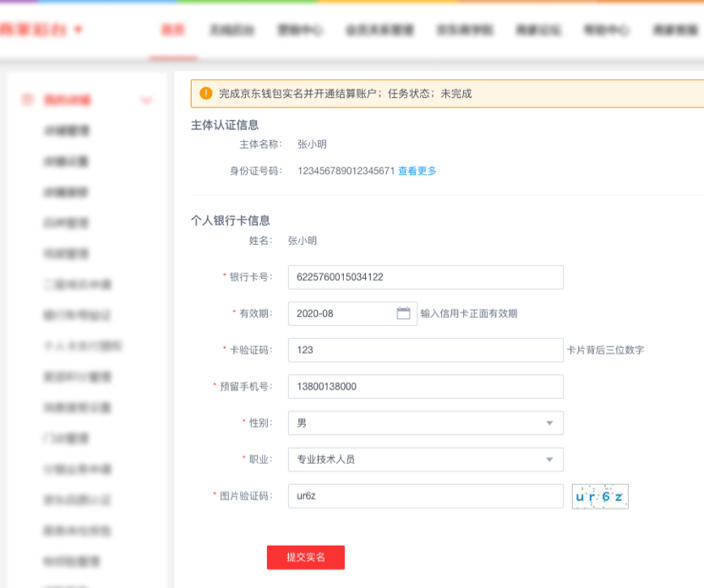704x588 pixels.
Task: Click the orange warning icon in the notice banner
Action: pyautogui.click(x=205, y=94)
